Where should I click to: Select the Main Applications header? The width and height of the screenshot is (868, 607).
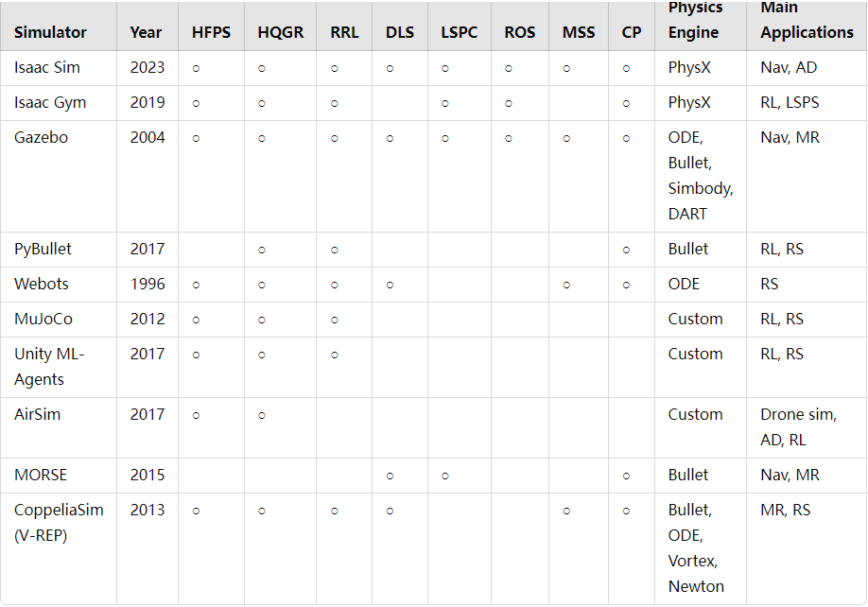coord(807,20)
